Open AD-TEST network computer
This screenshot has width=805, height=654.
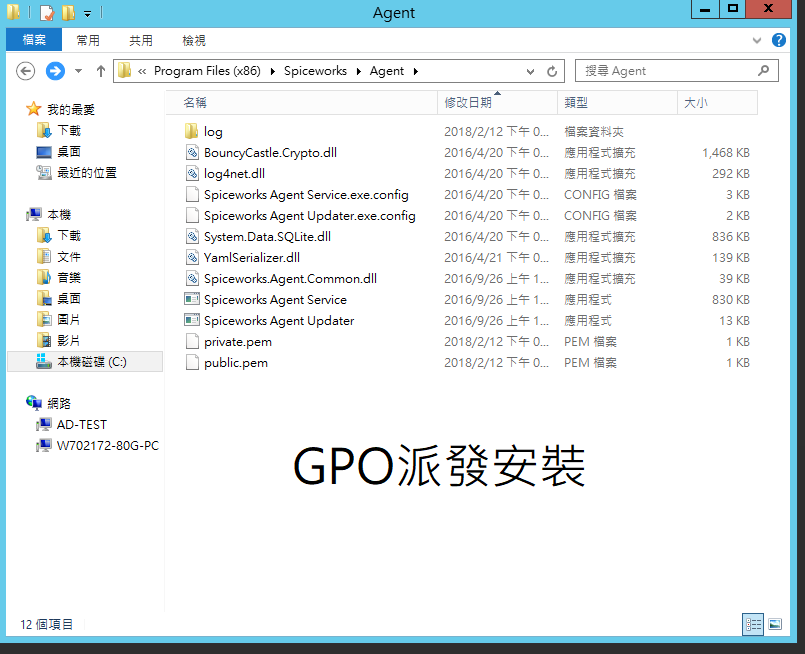click(x=82, y=425)
